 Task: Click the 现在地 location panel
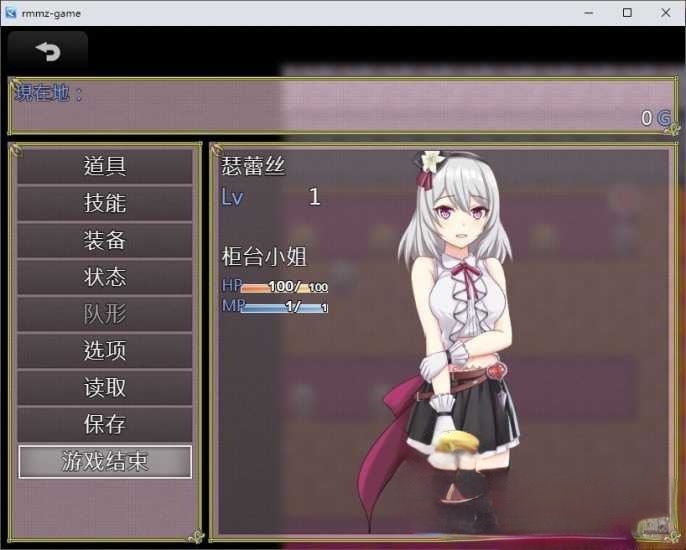pos(340,105)
